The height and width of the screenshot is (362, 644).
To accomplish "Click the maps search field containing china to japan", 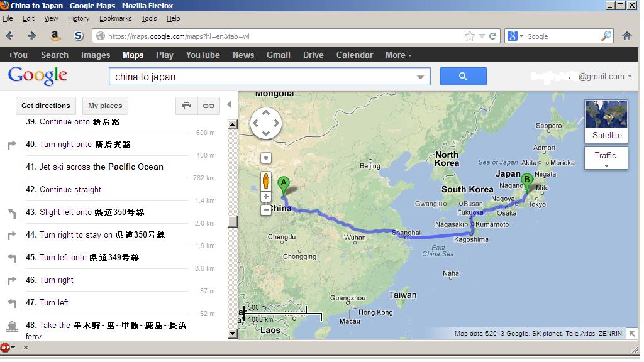I will pyautogui.click(x=269, y=77).
